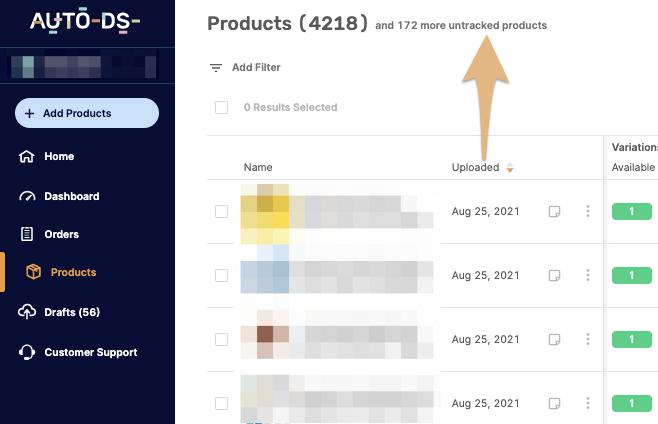
Task: Open three-dot menu for first product
Action: pos(588,211)
